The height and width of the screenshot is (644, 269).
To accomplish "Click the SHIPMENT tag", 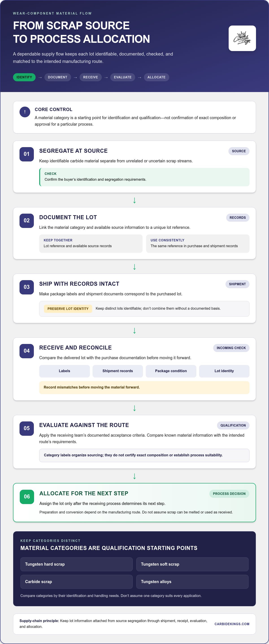I will 237,284.
